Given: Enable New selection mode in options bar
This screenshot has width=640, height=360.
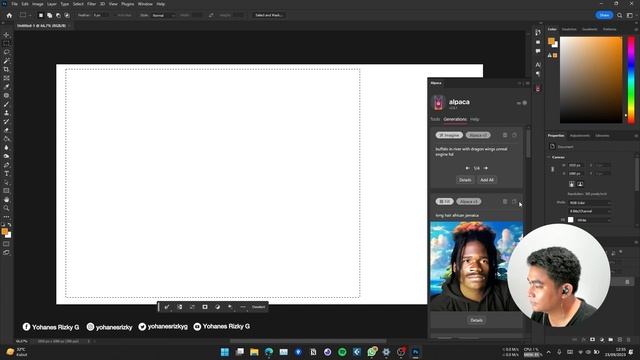Looking at the screenshot, I should click(x=41, y=15).
